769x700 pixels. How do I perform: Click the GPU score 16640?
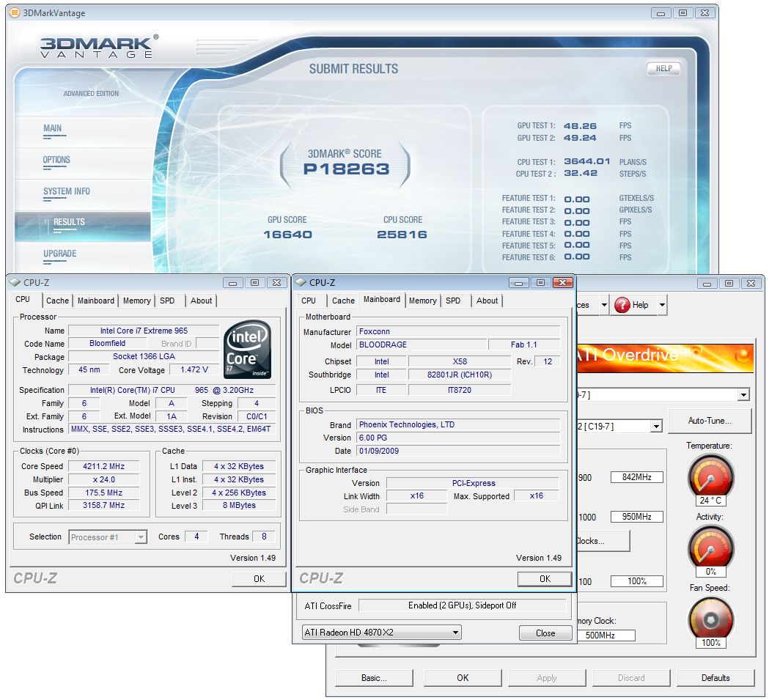pos(287,235)
